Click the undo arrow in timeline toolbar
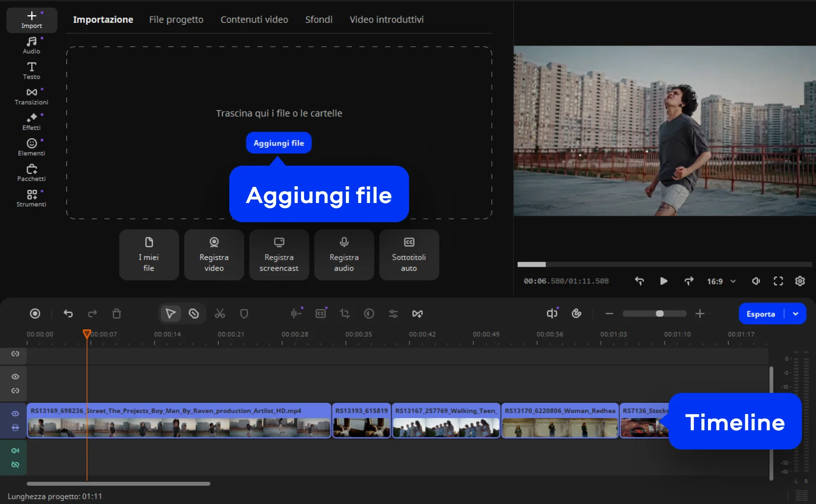 pos(68,314)
